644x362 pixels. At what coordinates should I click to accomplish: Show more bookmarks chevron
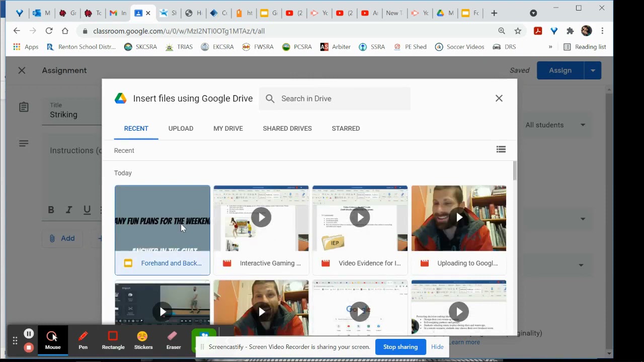tap(550, 47)
